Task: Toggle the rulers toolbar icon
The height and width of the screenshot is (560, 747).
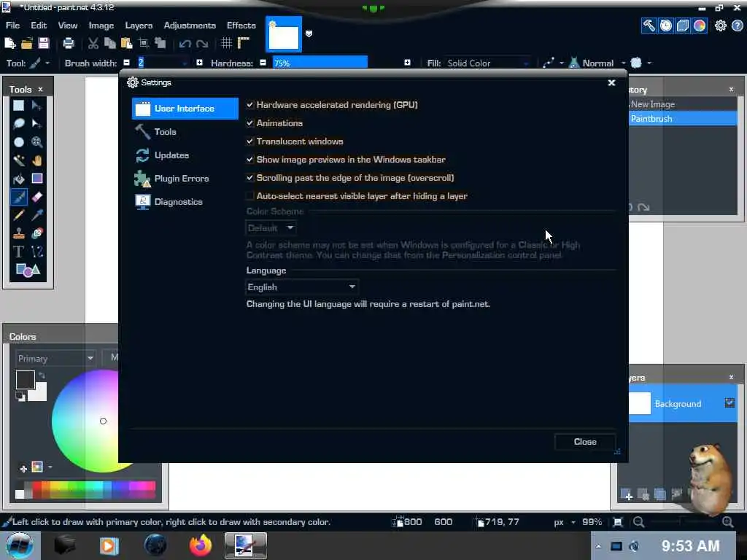Action: coord(244,43)
